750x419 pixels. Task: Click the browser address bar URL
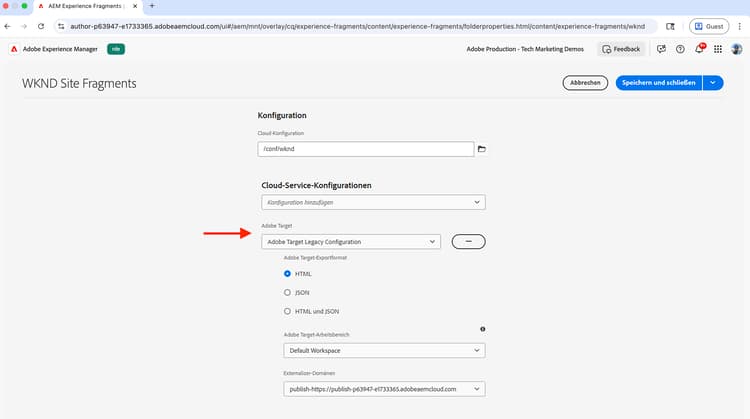tap(357, 26)
